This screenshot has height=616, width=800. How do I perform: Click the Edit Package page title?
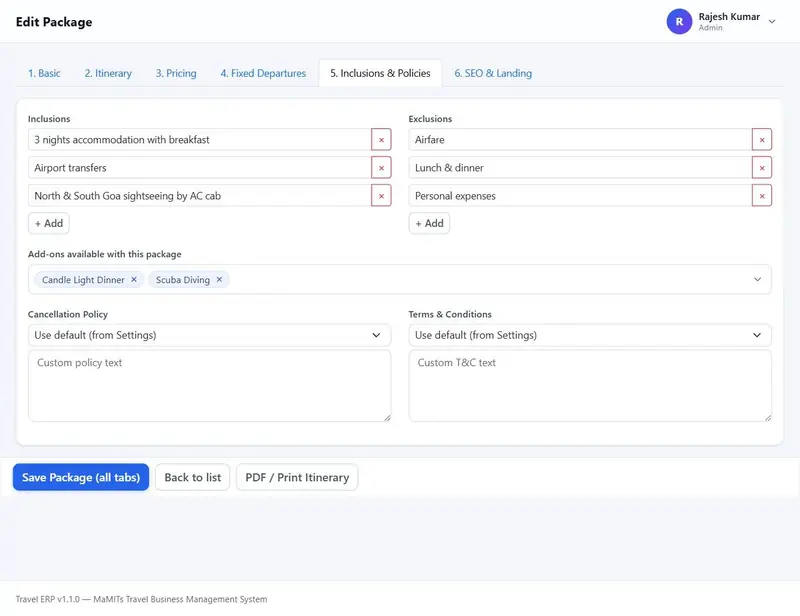54,22
